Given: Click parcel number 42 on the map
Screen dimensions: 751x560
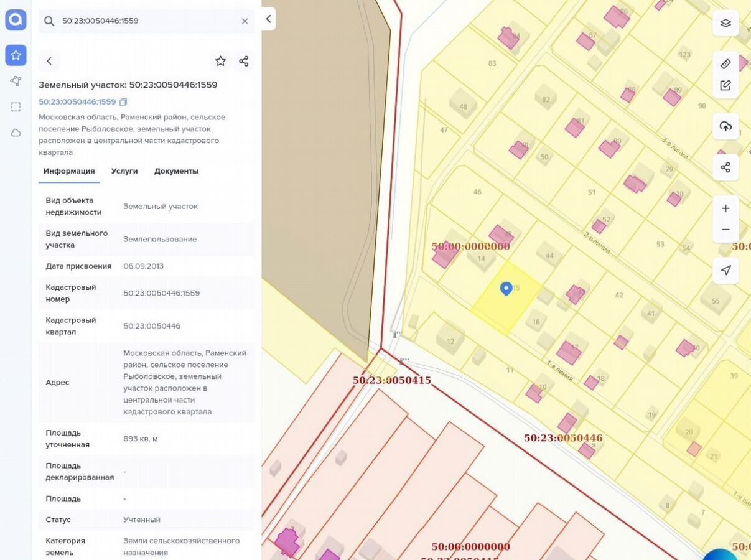Looking at the screenshot, I should [x=618, y=295].
